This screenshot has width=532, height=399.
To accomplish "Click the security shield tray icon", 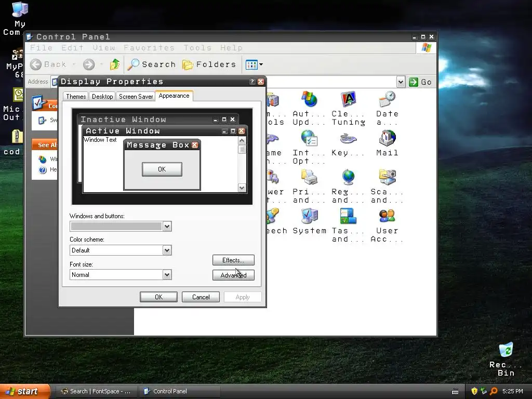I will (474, 391).
